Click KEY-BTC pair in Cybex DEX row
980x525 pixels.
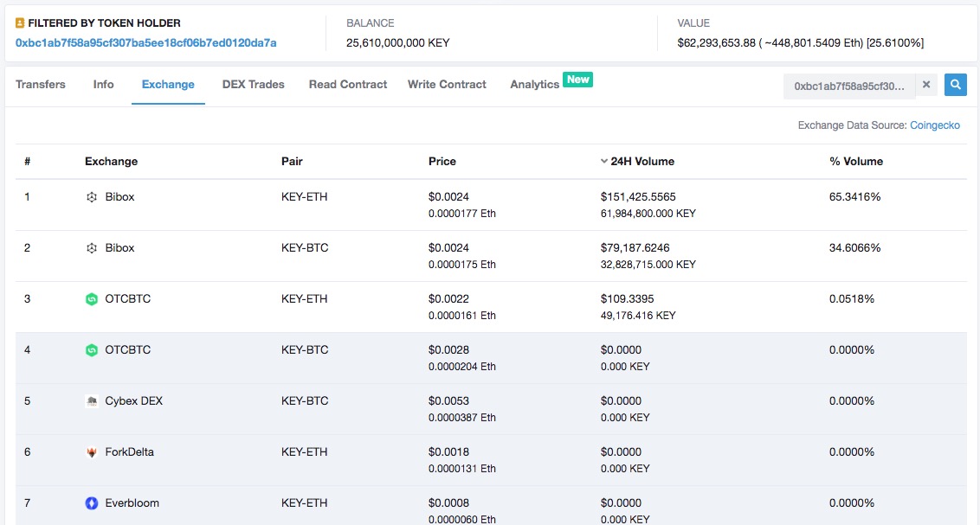[x=305, y=400]
